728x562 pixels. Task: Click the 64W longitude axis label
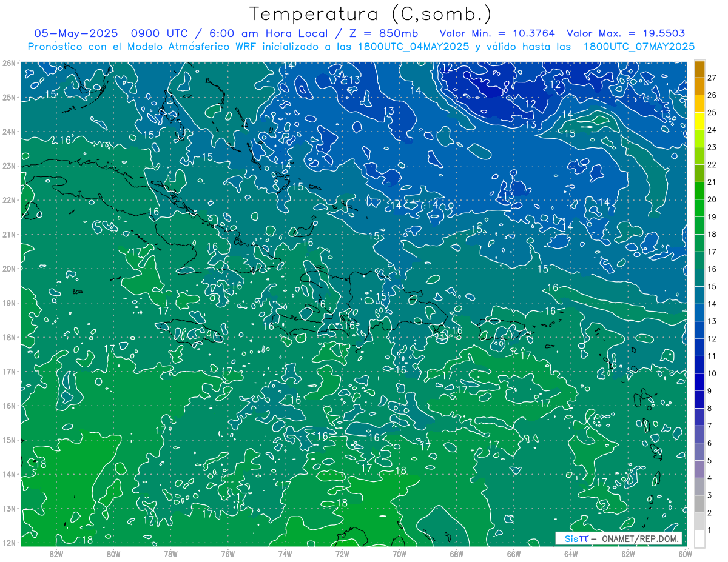(571, 554)
